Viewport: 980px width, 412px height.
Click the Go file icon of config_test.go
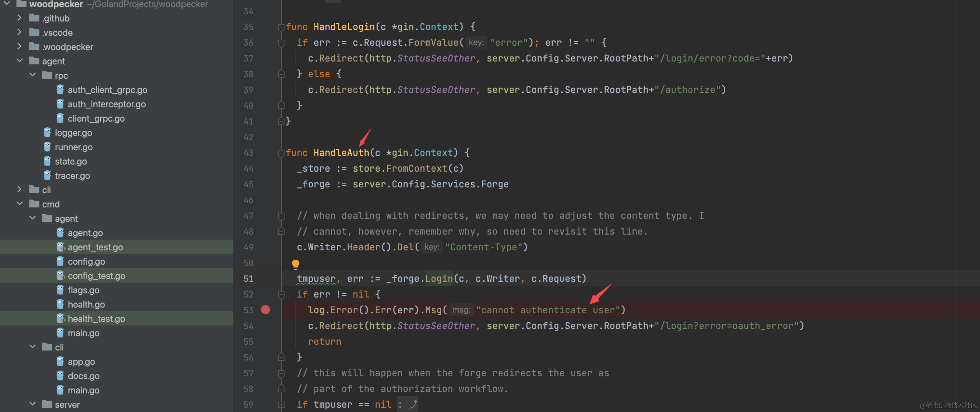coord(60,275)
